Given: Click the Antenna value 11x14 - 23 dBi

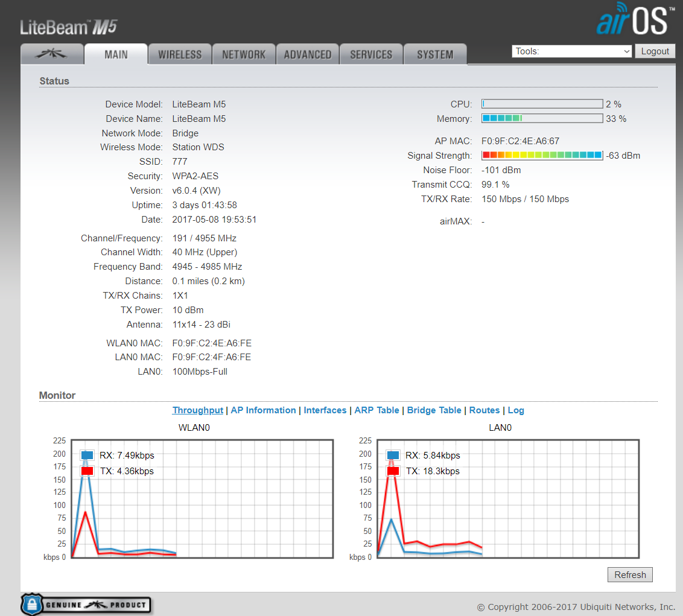Looking at the screenshot, I should coord(202,325).
